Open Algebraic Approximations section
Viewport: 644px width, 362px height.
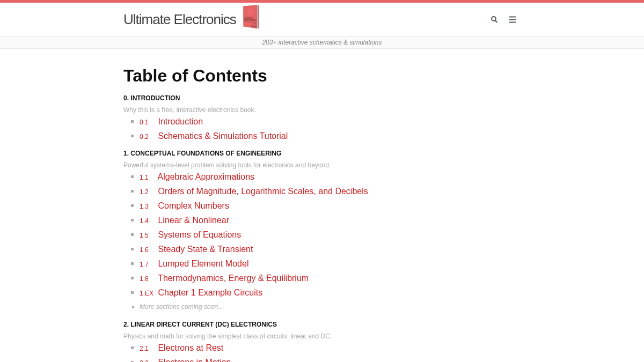point(206,177)
